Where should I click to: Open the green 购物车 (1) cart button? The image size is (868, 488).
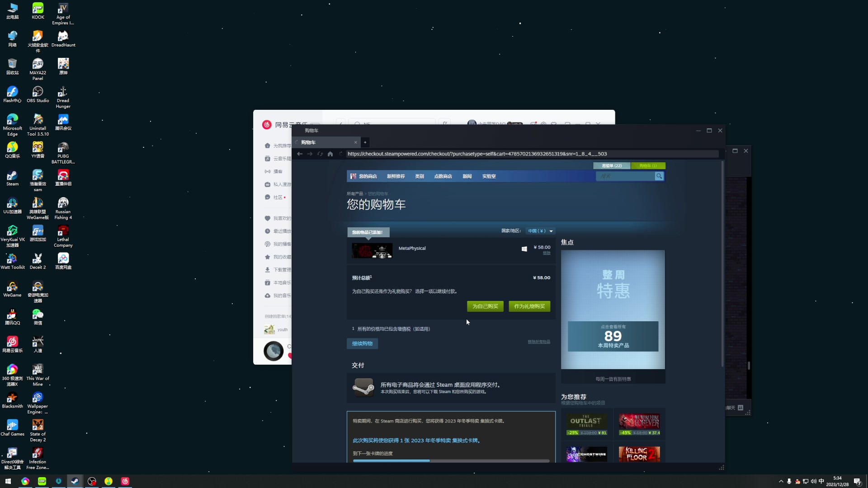pos(648,166)
